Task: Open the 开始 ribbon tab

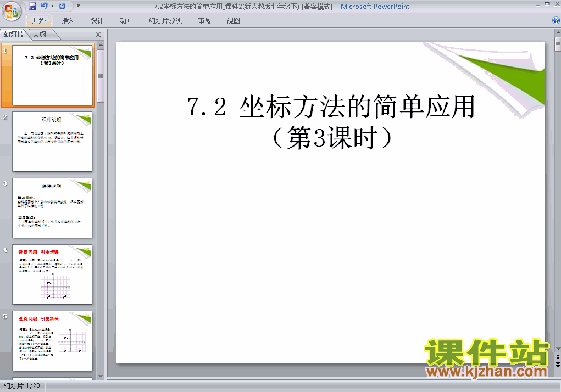Action: [x=39, y=21]
